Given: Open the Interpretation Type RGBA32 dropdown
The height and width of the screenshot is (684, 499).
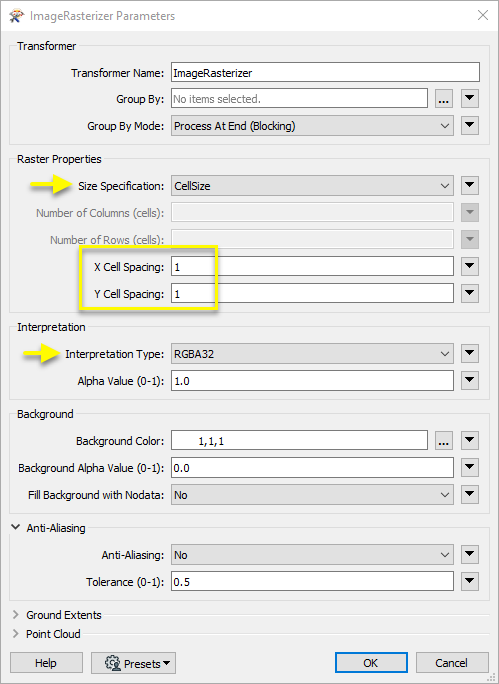Looking at the screenshot, I should [312, 354].
